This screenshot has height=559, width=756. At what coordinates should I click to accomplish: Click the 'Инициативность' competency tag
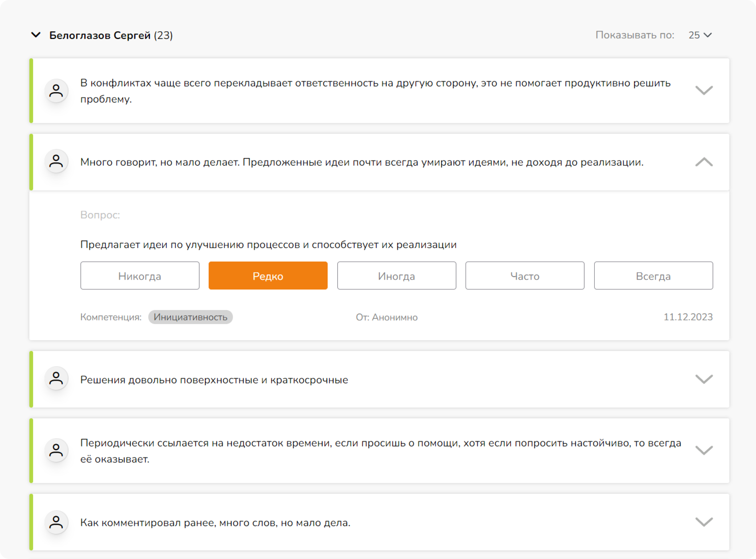coord(190,317)
